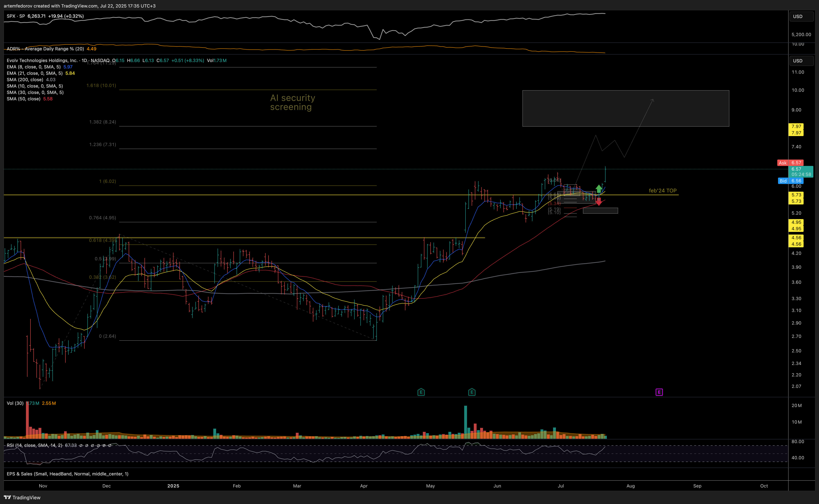
Task: Open the USD currency selector in SPX pane
Action: [x=801, y=16]
